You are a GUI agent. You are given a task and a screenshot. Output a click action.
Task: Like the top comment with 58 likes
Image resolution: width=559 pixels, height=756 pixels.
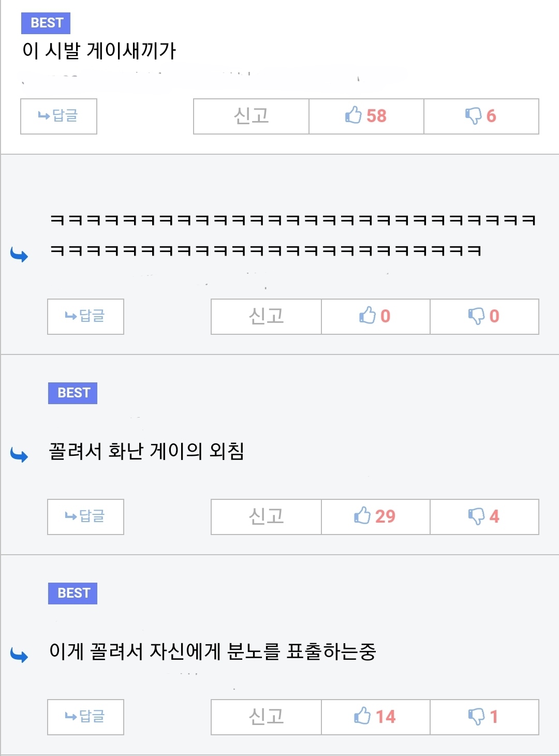[x=366, y=116]
